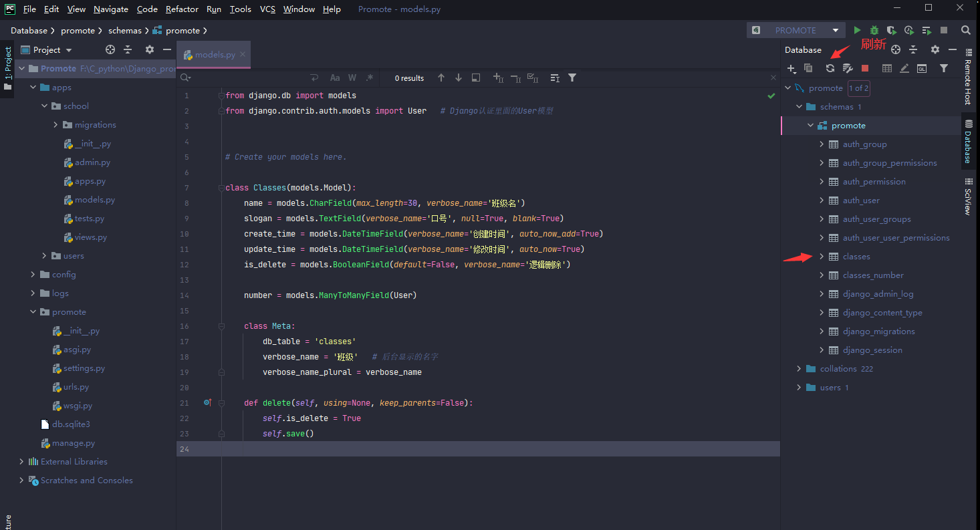Open the File menu
Image resolution: width=980 pixels, height=530 pixels.
tap(29, 9)
